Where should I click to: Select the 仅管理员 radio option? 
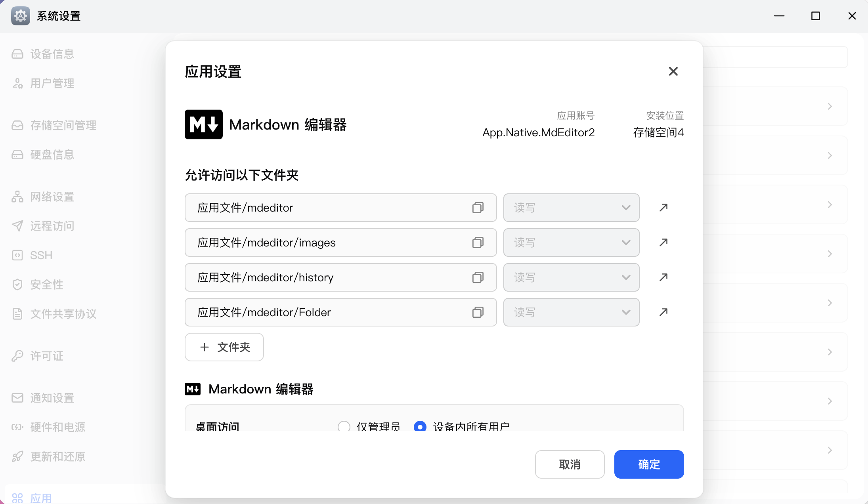[344, 426]
